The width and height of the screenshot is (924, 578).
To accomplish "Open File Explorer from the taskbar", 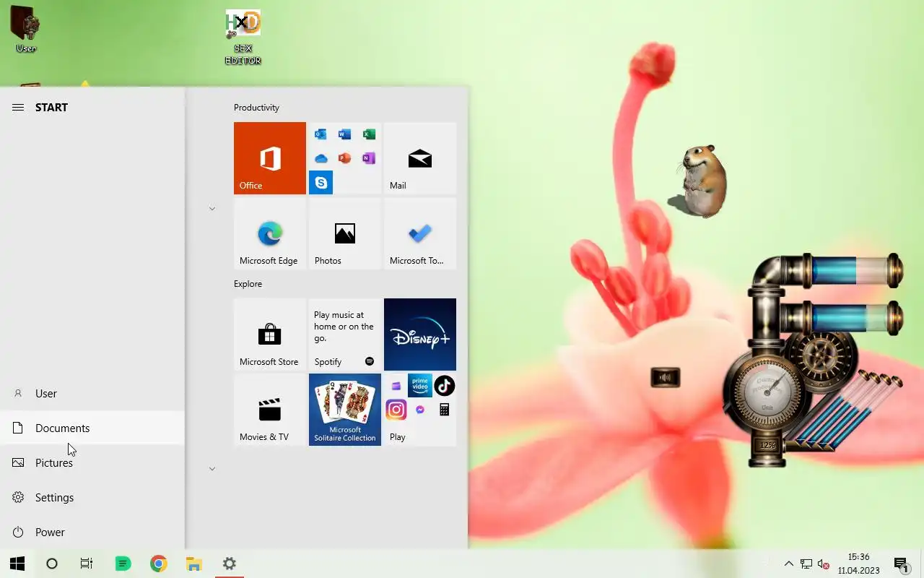I will click(193, 564).
